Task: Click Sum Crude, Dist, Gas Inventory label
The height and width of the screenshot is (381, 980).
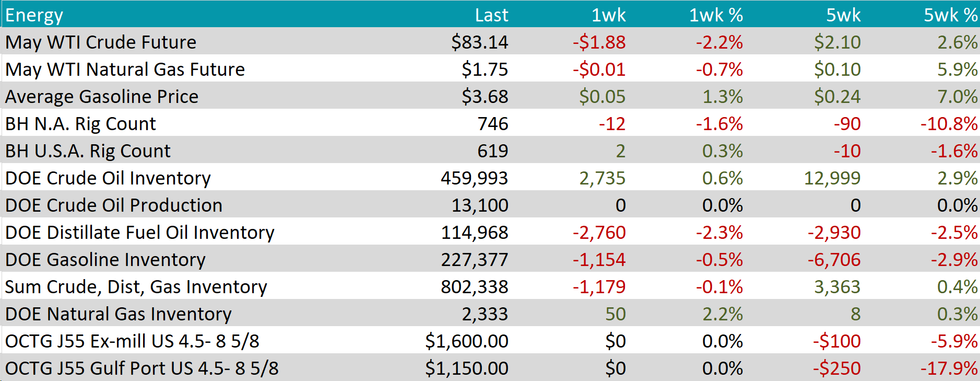Action: click(136, 287)
